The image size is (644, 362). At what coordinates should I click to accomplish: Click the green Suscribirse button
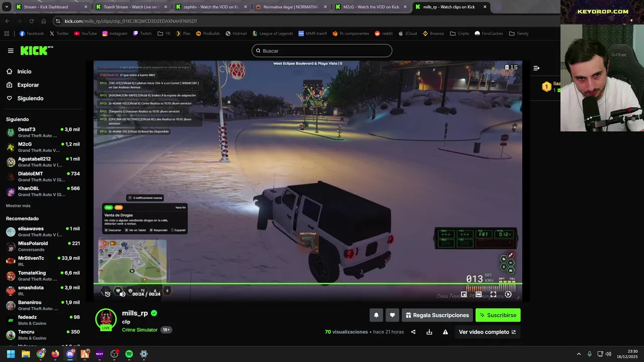[498, 315]
